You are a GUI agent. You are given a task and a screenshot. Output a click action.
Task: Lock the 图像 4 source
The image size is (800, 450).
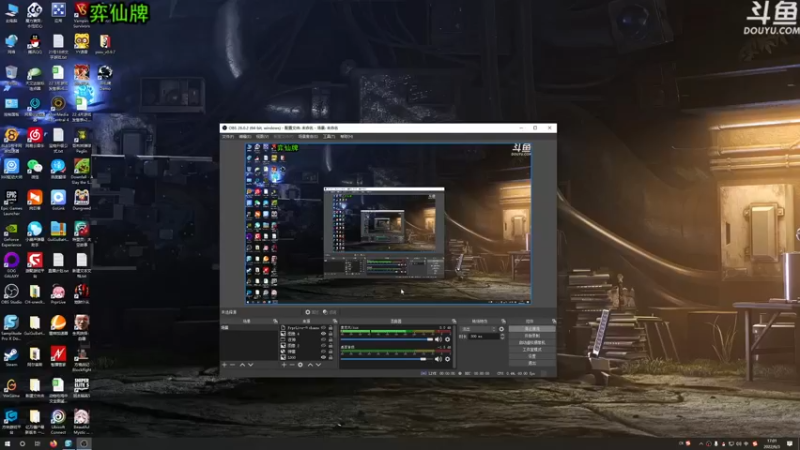[331, 334]
